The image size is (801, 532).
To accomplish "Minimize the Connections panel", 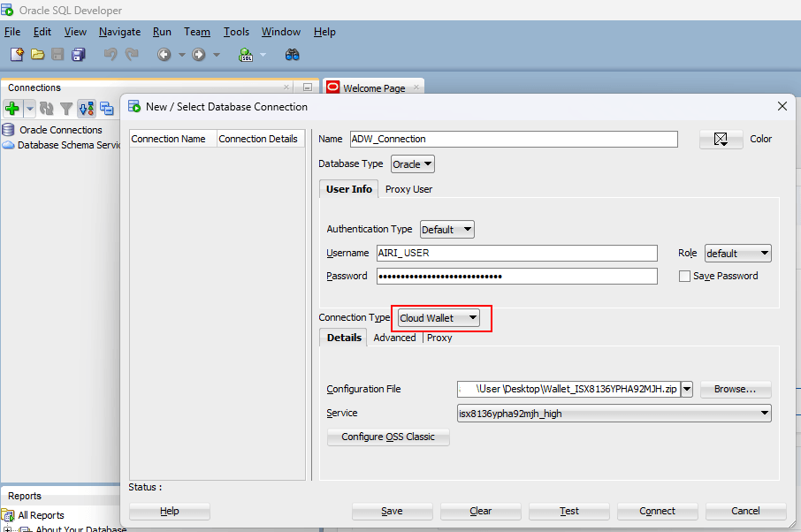I will coord(308,87).
